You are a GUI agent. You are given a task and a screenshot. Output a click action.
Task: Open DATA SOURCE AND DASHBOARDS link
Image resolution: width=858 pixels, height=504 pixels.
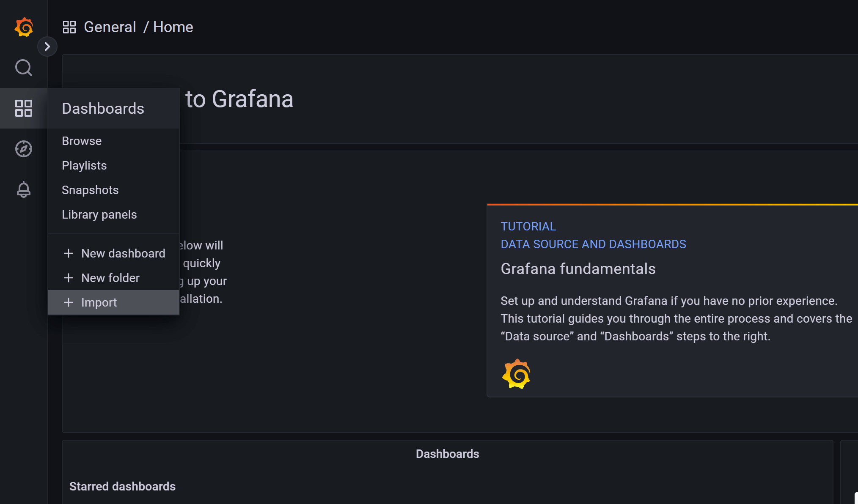click(x=593, y=244)
